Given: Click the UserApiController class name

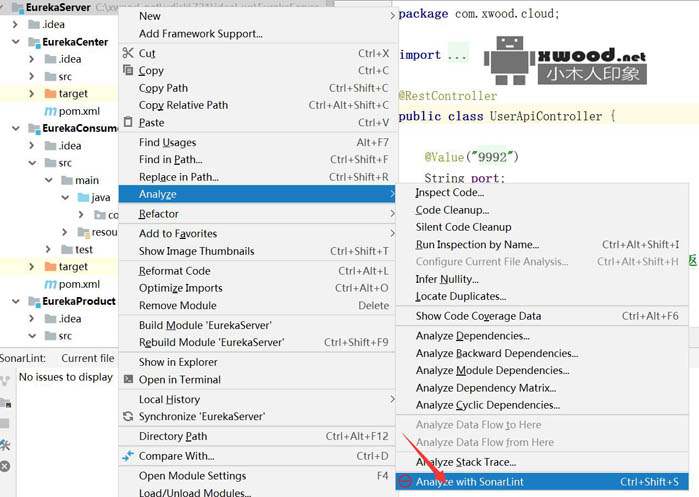Looking at the screenshot, I should point(546,116).
